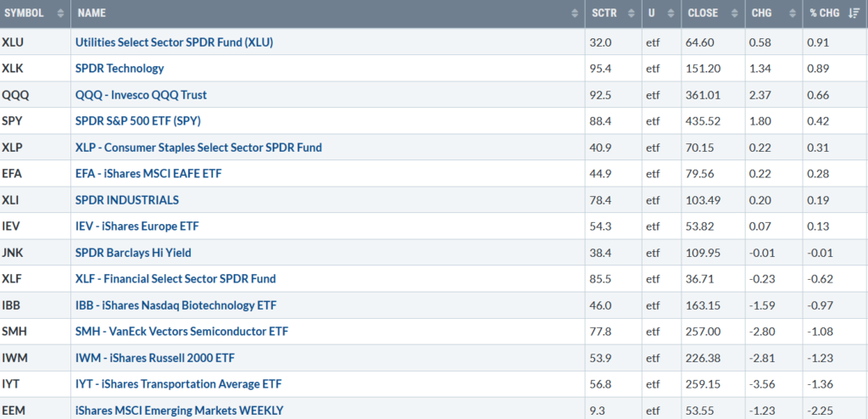Click close price 435.52 for SPY
This screenshot has height=419, width=868.
704,121
